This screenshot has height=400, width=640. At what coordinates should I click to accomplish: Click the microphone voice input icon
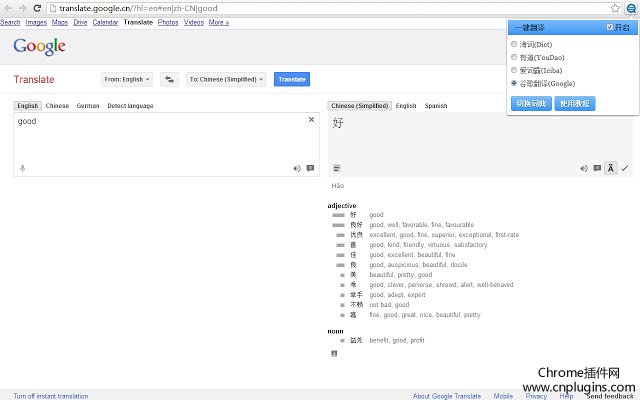pyautogui.click(x=22, y=168)
